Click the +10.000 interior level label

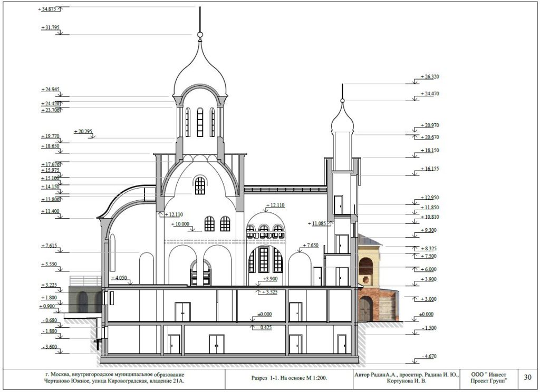[x=181, y=224]
